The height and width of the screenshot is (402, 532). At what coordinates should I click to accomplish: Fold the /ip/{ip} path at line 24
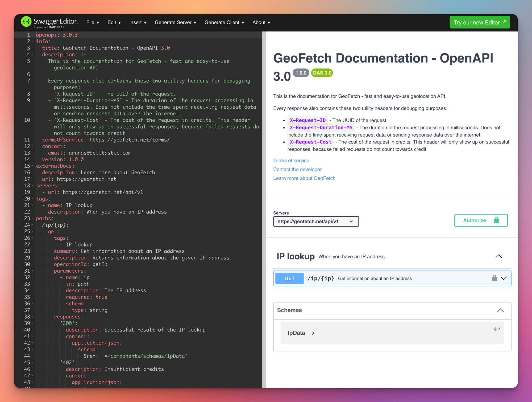[32, 225]
